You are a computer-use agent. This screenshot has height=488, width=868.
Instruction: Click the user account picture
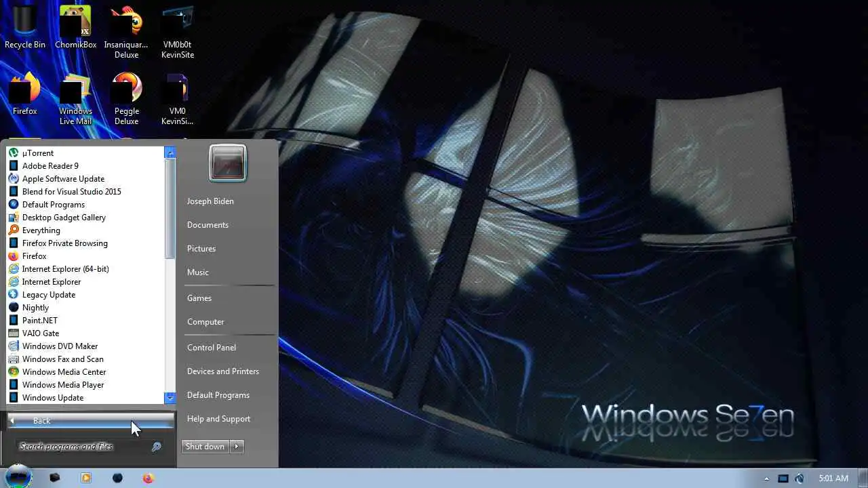[x=228, y=163]
